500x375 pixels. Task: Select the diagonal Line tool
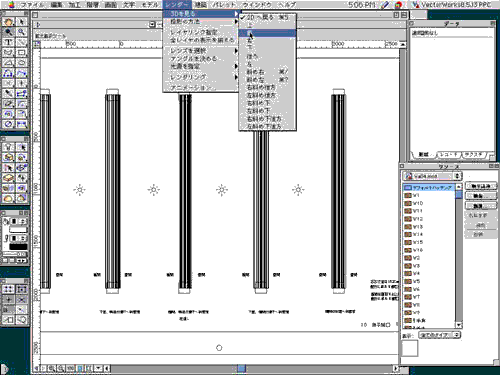tap(21, 42)
